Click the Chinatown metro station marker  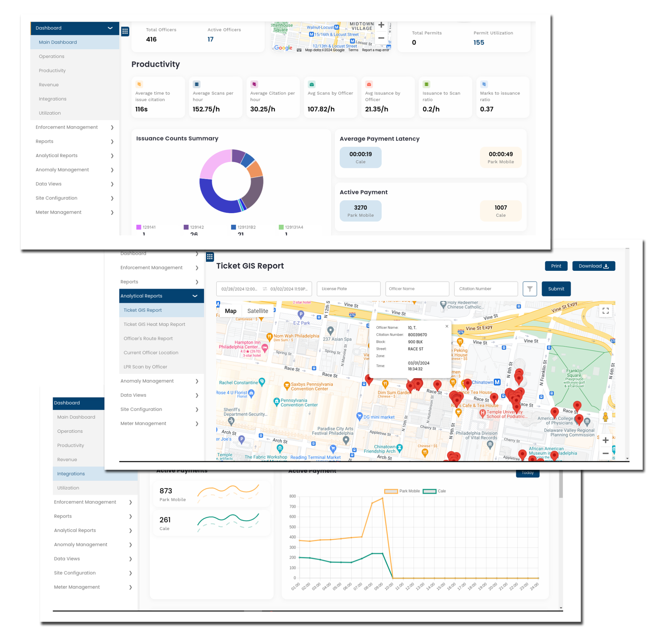coord(497,382)
